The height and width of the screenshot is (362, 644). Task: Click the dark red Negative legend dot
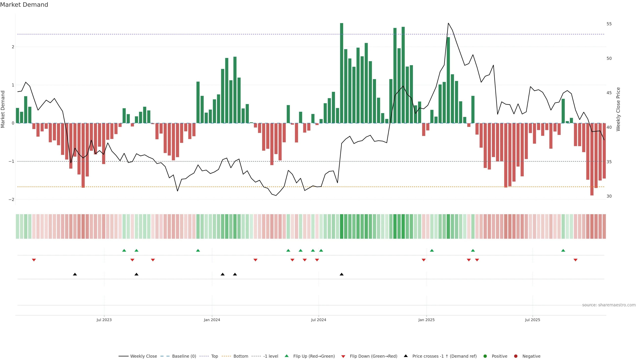(x=516, y=356)
